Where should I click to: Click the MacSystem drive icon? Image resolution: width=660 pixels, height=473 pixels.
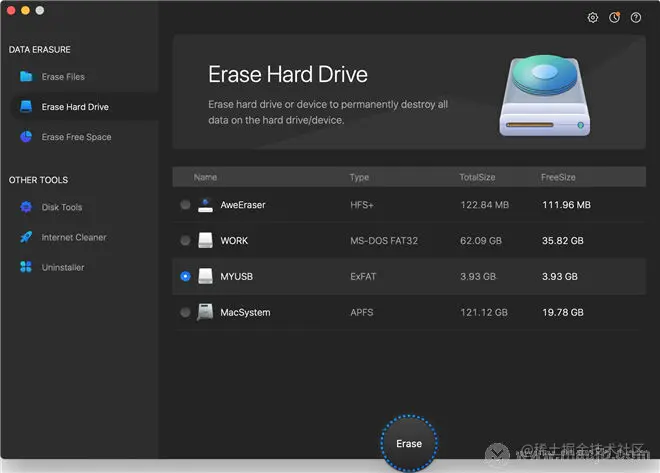click(x=205, y=312)
